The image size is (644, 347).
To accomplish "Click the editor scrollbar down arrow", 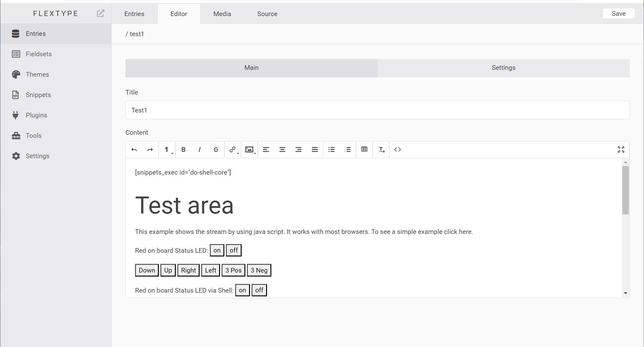I will coord(625,293).
